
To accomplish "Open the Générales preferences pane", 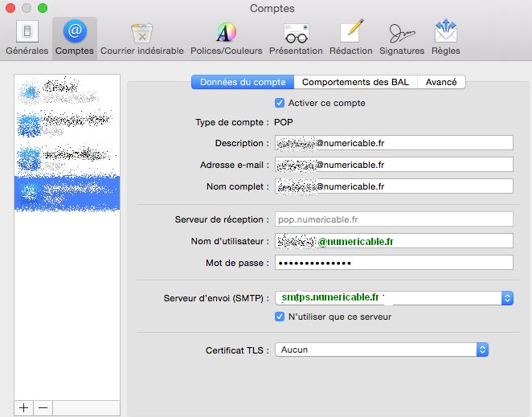I will (x=27, y=38).
